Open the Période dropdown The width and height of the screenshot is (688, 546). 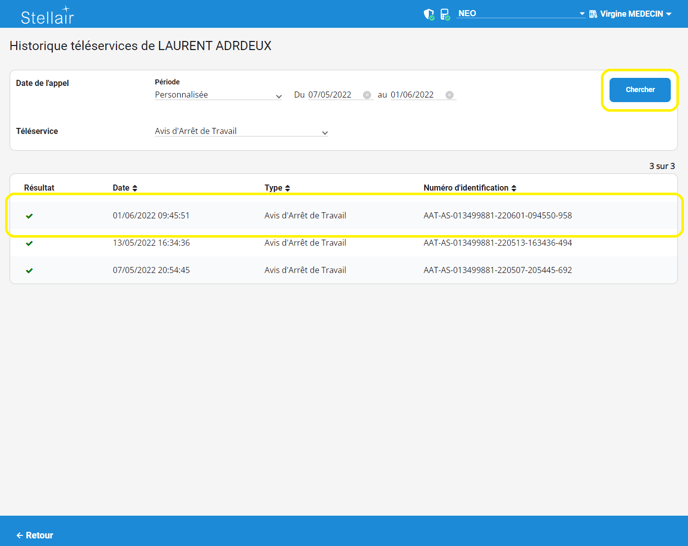[x=218, y=95]
